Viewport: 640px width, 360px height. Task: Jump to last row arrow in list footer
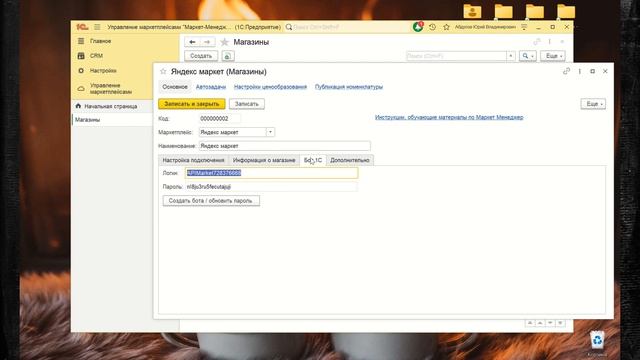[x=560, y=323]
